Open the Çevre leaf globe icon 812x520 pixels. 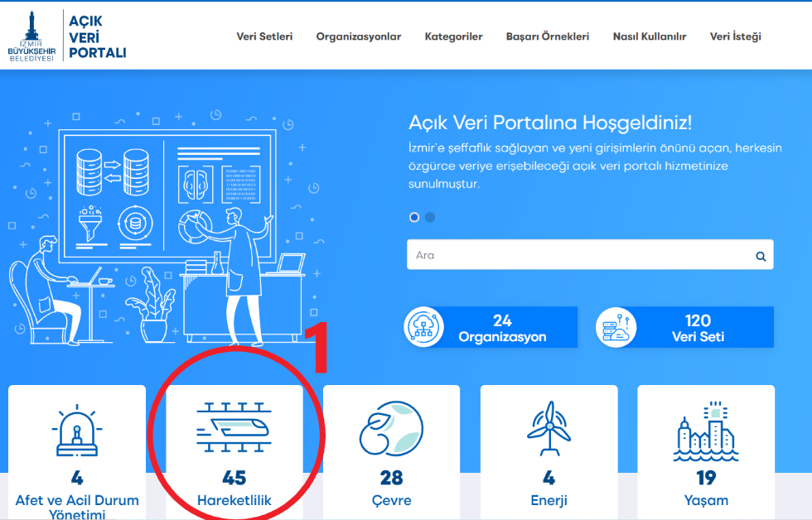[x=391, y=430]
